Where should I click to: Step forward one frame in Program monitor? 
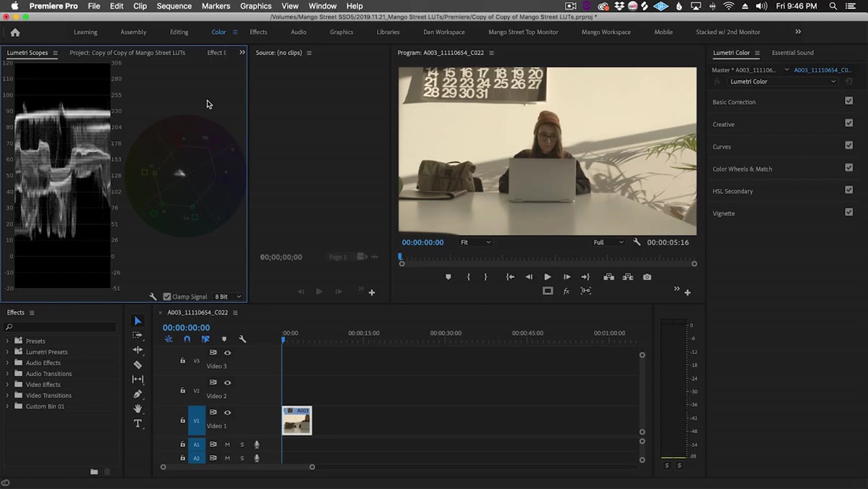click(566, 277)
